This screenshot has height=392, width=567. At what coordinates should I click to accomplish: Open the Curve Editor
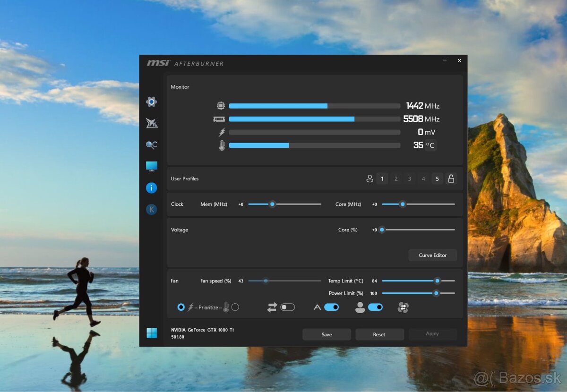point(432,255)
